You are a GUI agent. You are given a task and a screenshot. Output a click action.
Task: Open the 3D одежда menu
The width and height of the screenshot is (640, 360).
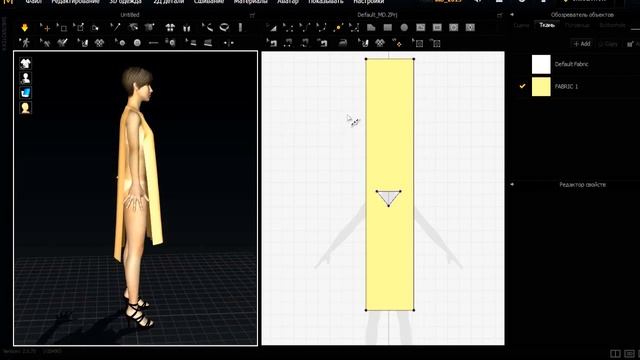pos(126,2)
